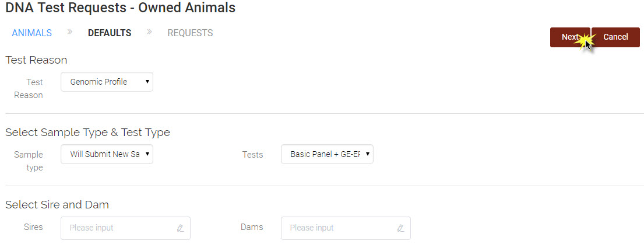Click the Sires label
The image size is (644, 244).
click(33, 226)
